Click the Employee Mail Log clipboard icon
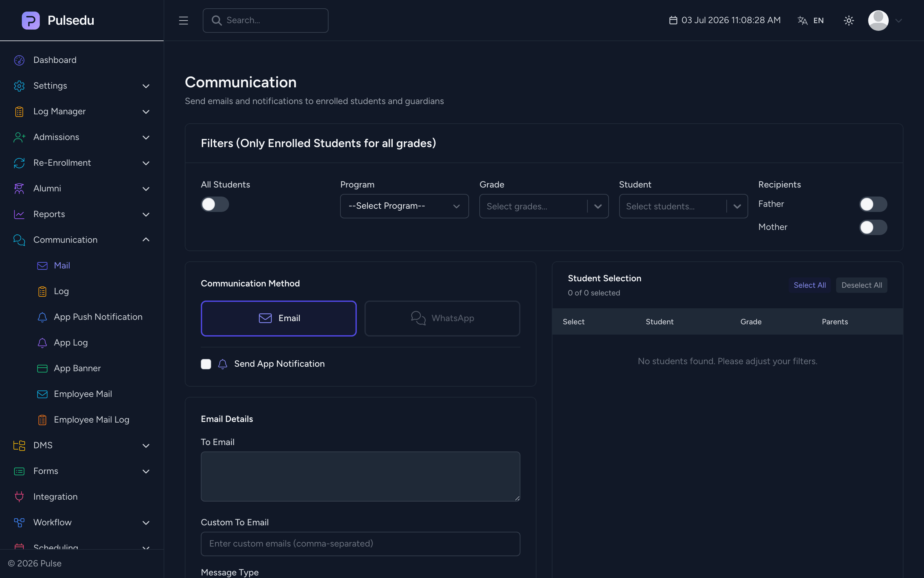 [x=42, y=420]
